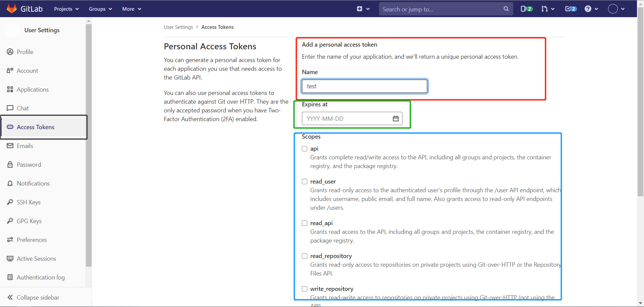Click the Collapse sidebar chevrons icon
The image size is (644, 307).
(x=10, y=297)
